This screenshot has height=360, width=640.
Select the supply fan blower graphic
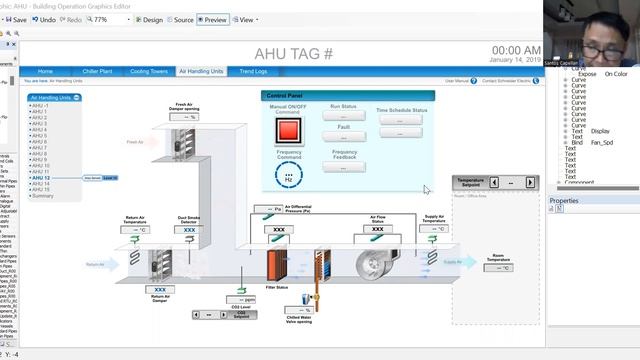(x=378, y=264)
